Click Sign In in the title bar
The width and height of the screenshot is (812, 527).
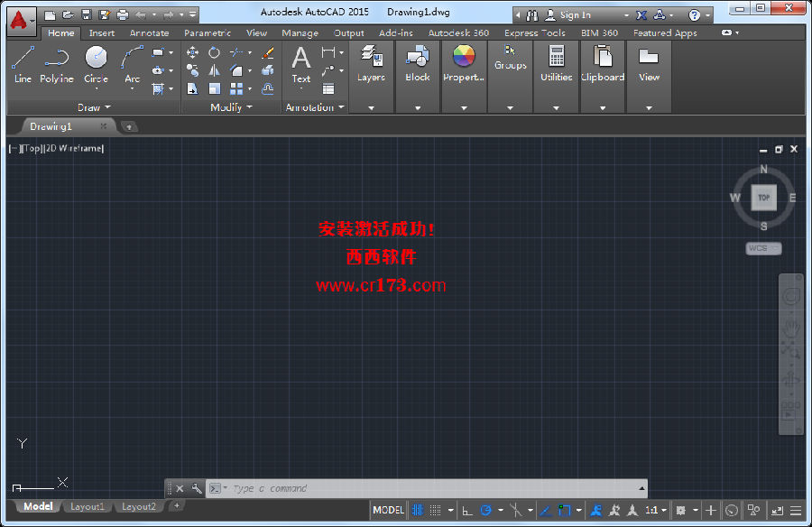[x=575, y=15]
